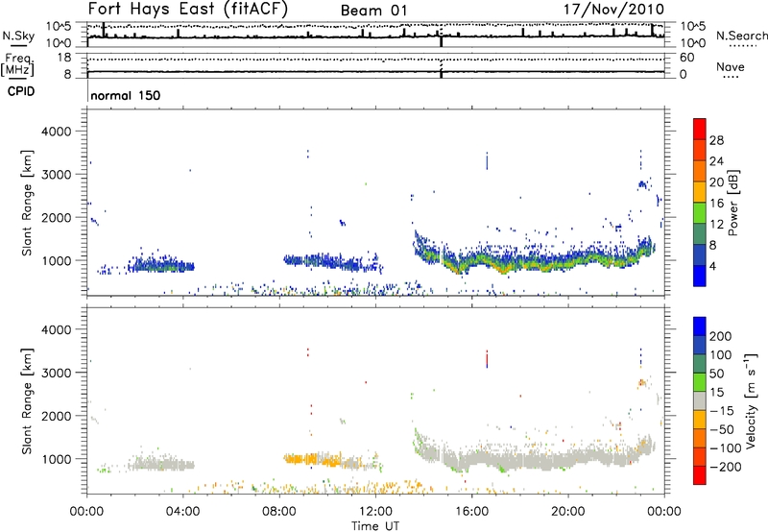This screenshot has height=532, width=768.
Task: Click the "Time UT" axis title
Action: tap(375, 526)
